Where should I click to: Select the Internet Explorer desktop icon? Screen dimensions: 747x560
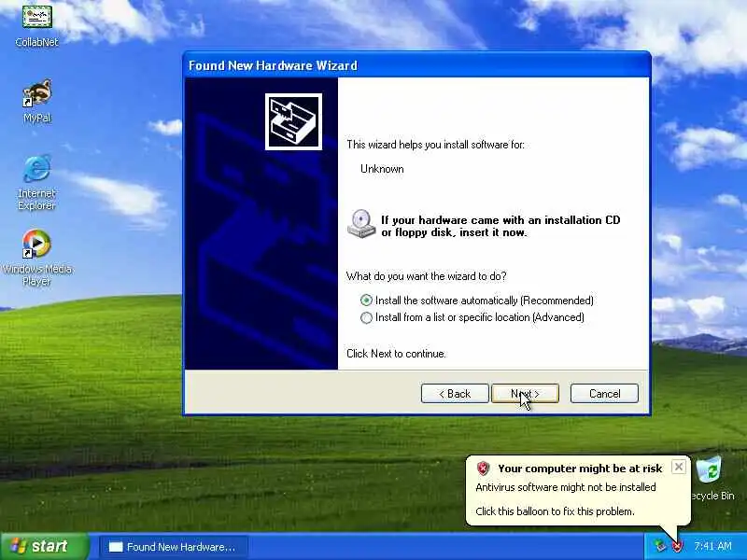[x=36, y=182]
